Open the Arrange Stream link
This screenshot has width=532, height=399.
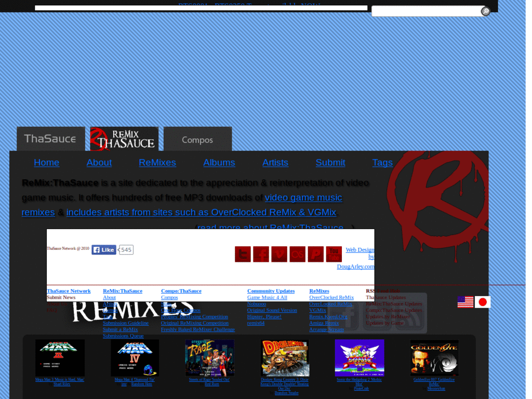coord(326,330)
